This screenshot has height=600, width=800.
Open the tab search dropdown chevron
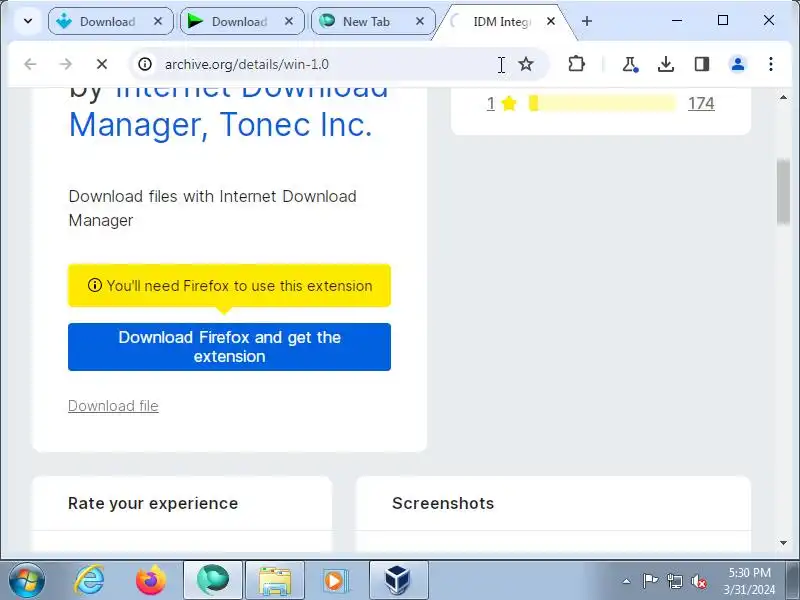[x=28, y=21]
